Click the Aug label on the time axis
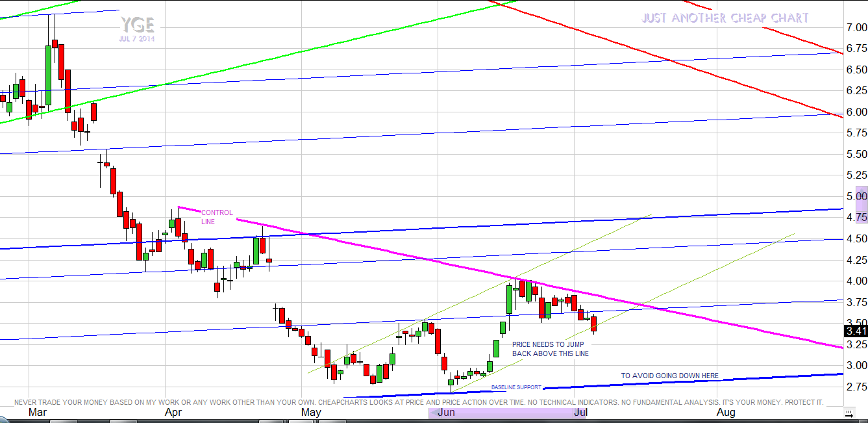868x423 pixels. click(x=726, y=413)
